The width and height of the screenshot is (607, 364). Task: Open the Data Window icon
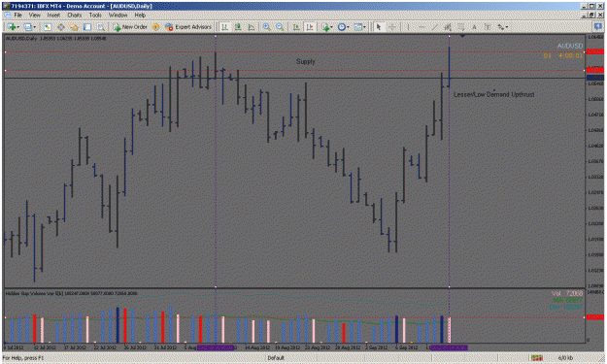(x=61, y=27)
